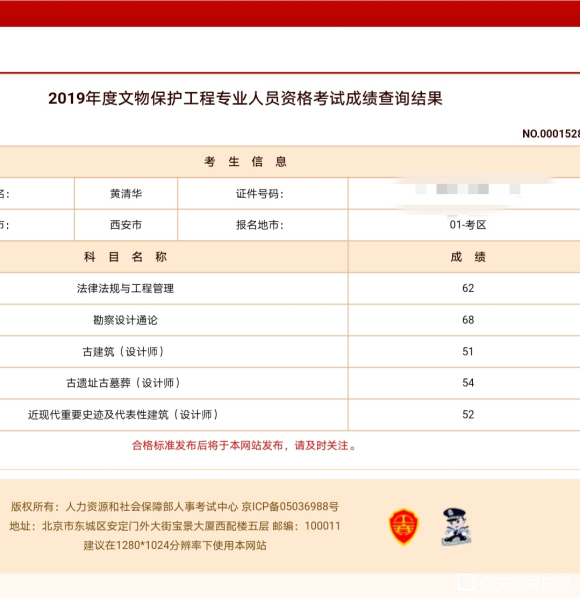Click the 考生信息 section header
The width and height of the screenshot is (580, 598).
pyautogui.click(x=245, y=162)
